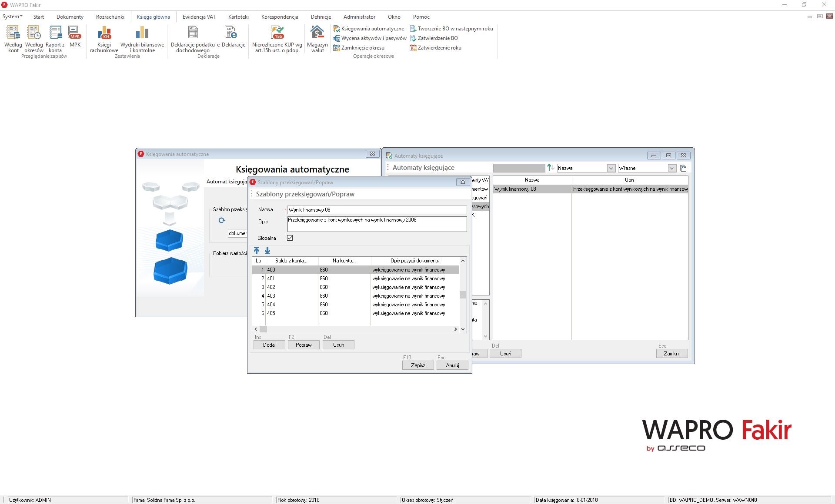Switch to the Start ribbon tab

click(x=39, y=17)
